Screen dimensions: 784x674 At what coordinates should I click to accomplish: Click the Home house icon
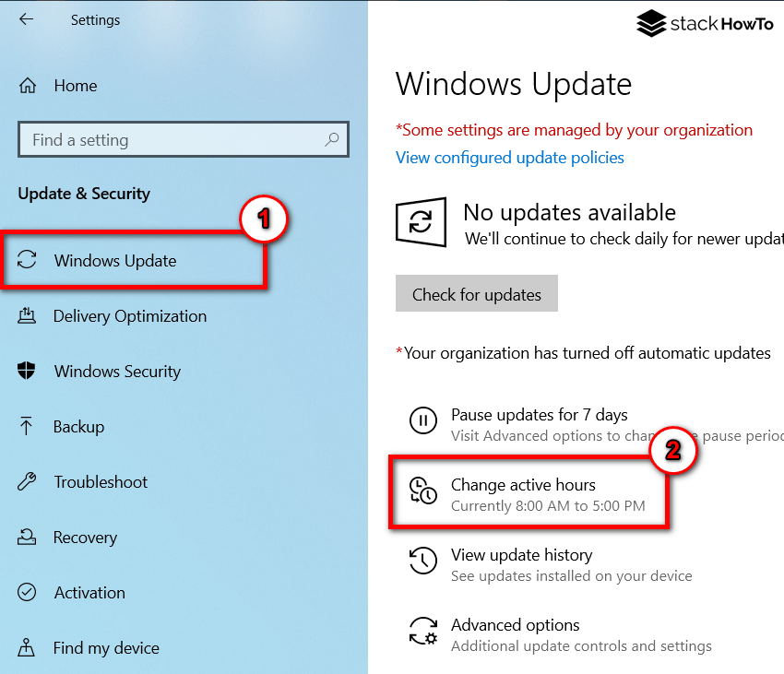(29, 85)
